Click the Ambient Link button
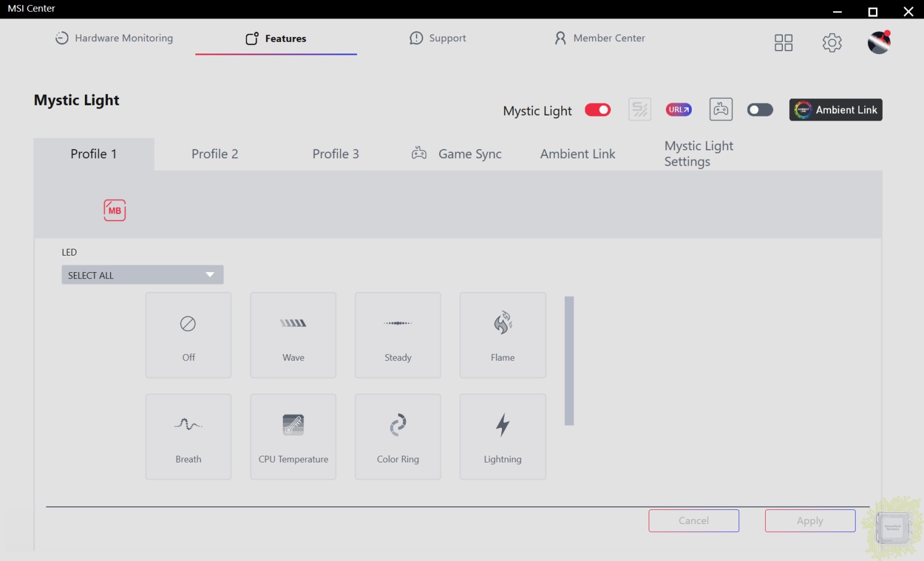The image size is (924, 561). point(835,110)
